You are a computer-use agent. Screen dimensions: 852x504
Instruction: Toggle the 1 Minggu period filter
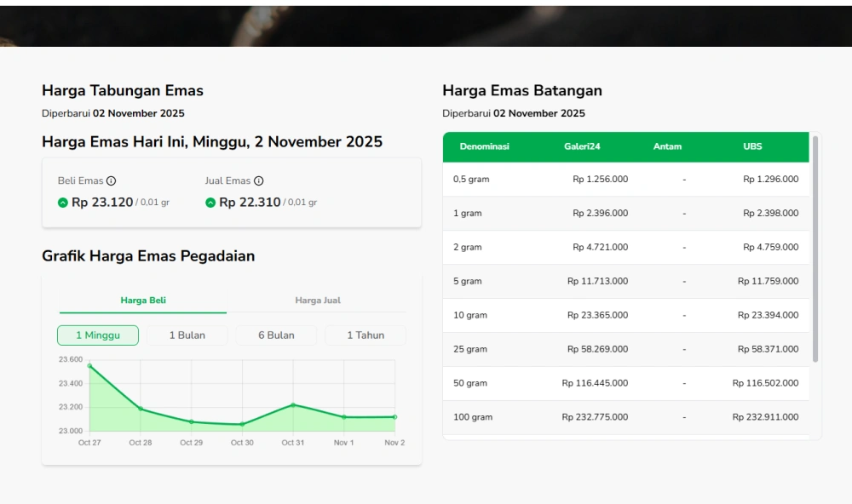(x=97, y=335)
